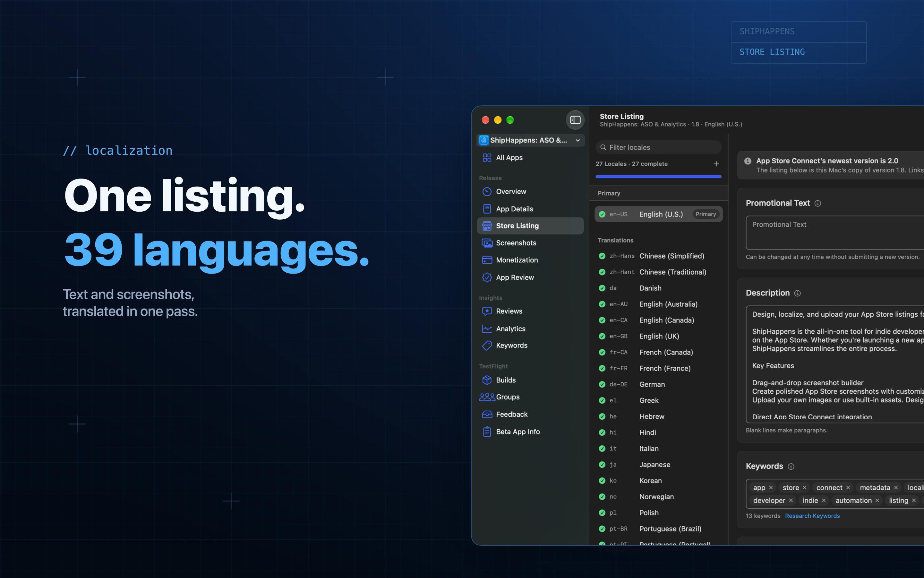Click the Promotional Text info icon
The height and width of the screenshot is (578, 924).
point(818,203)
